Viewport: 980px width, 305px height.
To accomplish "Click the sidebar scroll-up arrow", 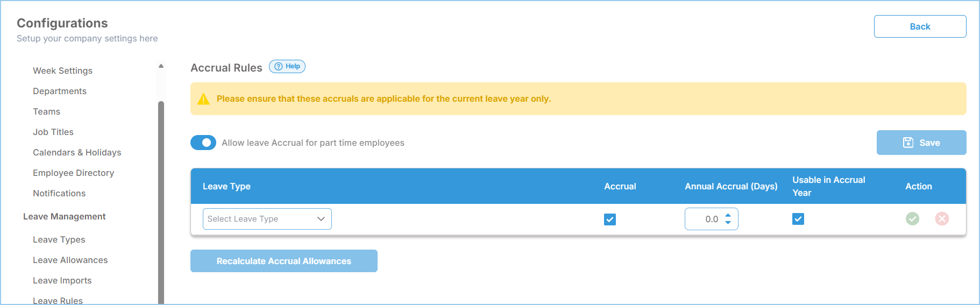I will click(x=161, y=66).
